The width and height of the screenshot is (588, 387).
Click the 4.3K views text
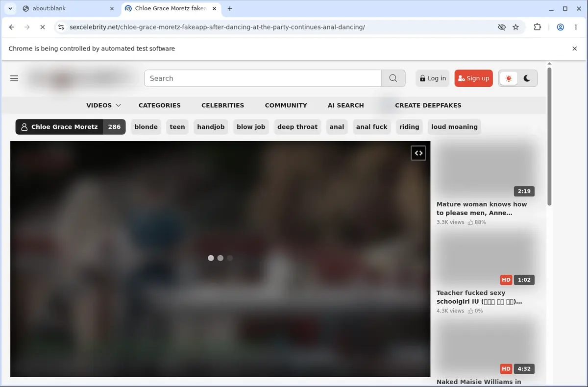point(450,311)
